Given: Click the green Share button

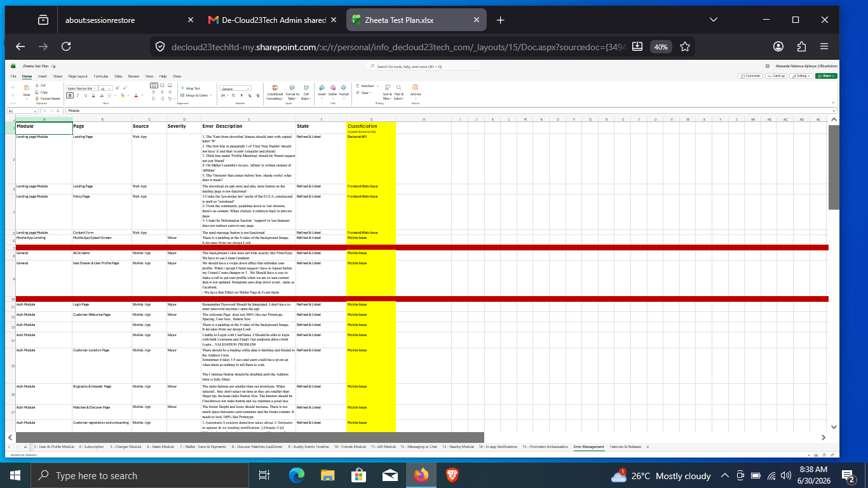Looking at the screenshot, I should tap(826, 76).
